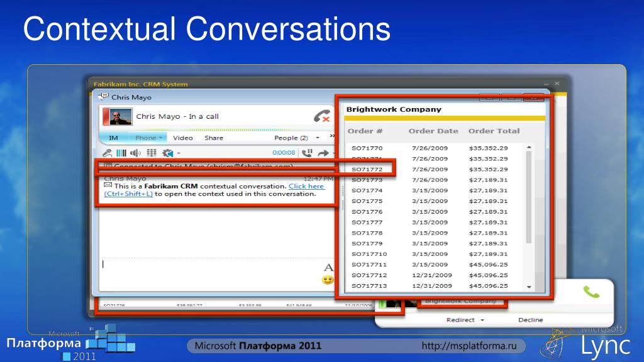Insert an emoticon with the smiley icon

pyautogui.click(x=327, y=280)
